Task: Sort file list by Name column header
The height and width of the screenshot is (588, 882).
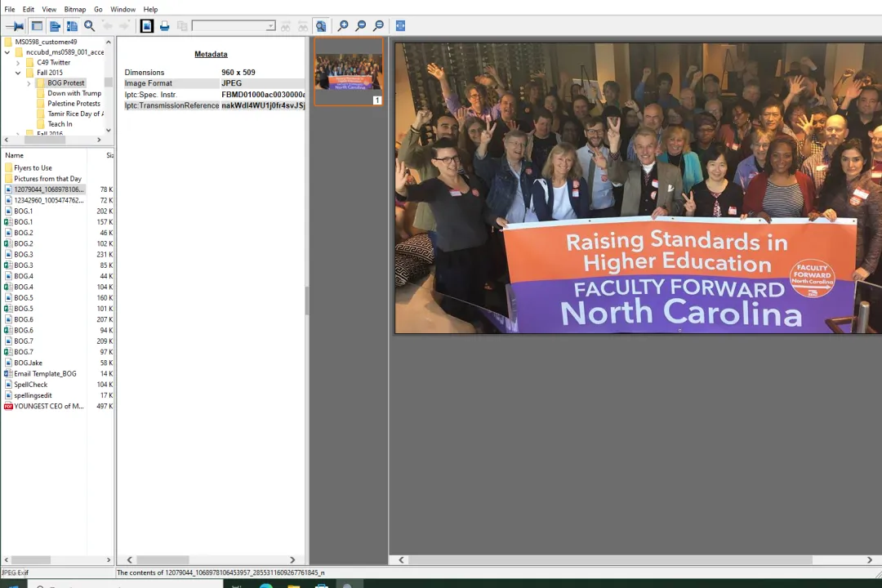Action: tap(15, 155)
